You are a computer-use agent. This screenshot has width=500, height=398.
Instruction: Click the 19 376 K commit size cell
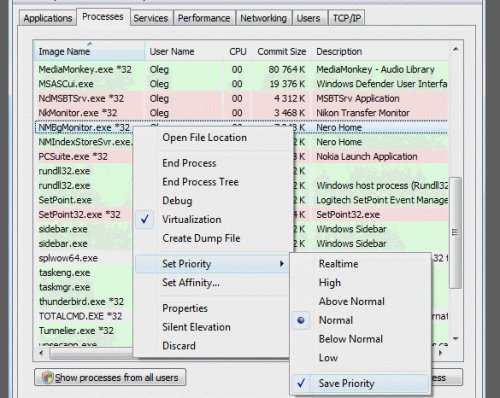(287, 84)
